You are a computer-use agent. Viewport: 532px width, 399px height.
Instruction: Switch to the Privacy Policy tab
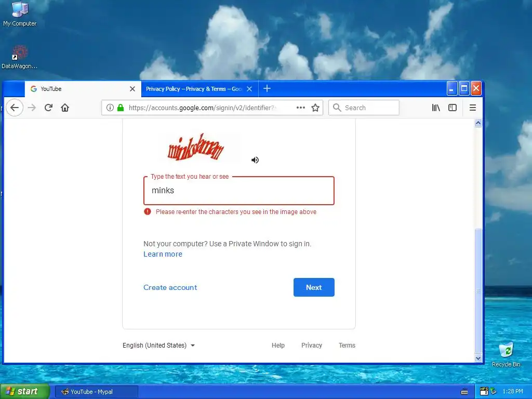(199, 89)
